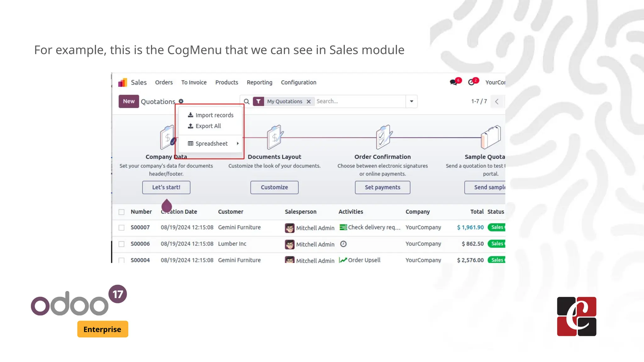Expand the Spreadsheet submenu
The image size is (644, 362).
point(212,144)
